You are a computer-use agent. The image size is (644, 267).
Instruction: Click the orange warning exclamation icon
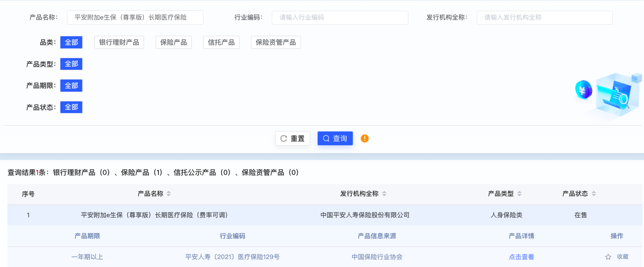coord(365,138)
